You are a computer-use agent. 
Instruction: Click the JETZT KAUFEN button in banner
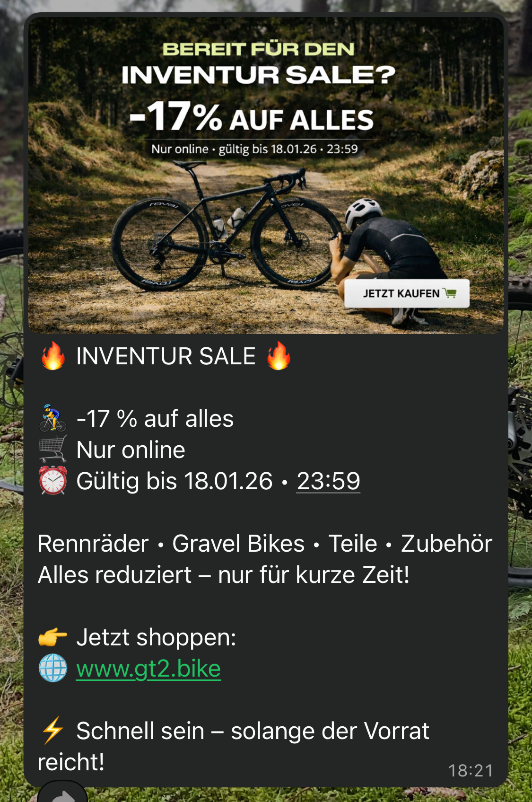click(407, 293)
